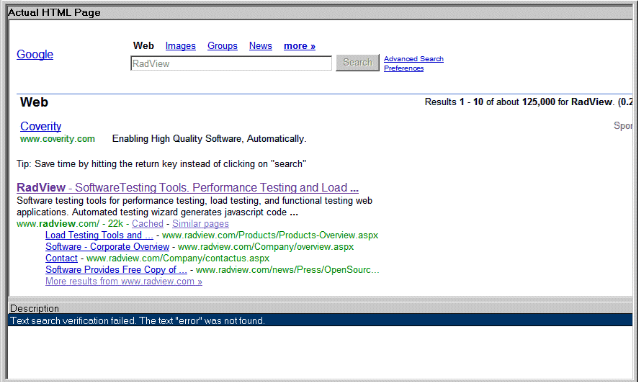Open the 'more »' link
The height and width of the screenshot is (382, 639).
coord(300,46)
